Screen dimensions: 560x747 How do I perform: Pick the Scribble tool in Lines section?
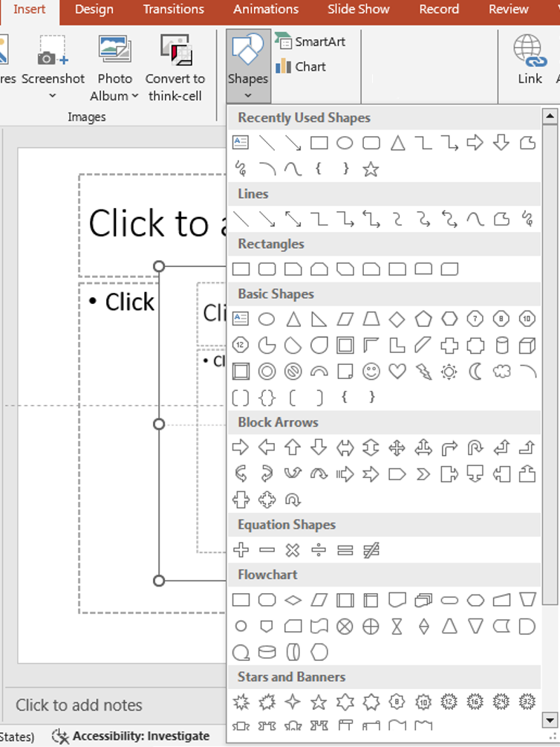(x=527, y=219)
